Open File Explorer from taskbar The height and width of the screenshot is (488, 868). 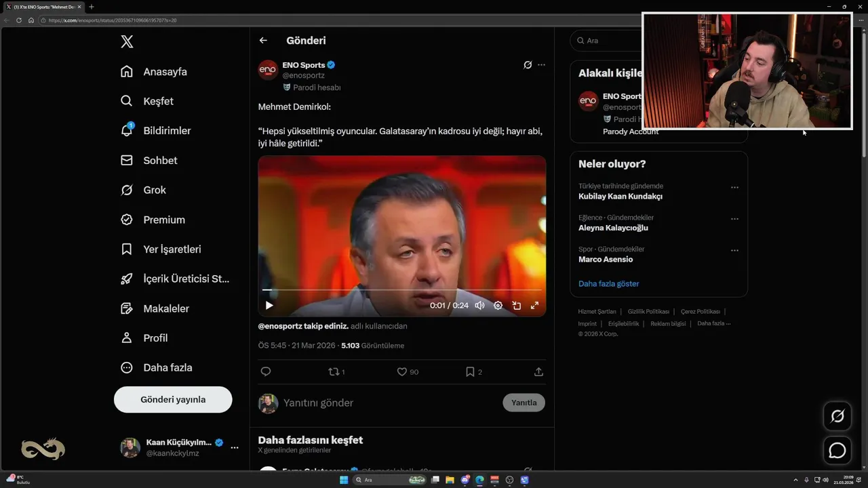point(450,480)
